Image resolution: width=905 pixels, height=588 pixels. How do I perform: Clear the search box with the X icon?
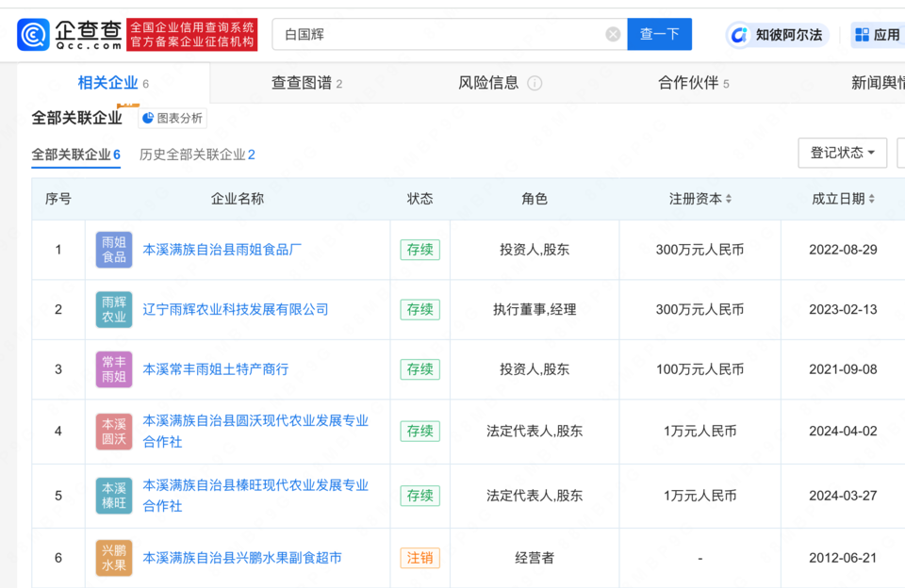[x=613, y=35]
